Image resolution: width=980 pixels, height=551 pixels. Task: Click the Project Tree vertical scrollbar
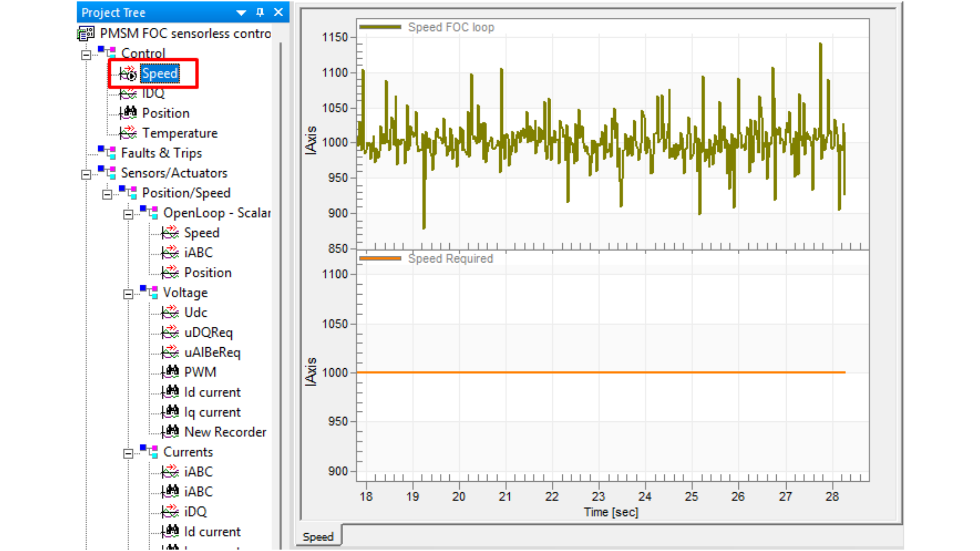(x=280, y=297)
